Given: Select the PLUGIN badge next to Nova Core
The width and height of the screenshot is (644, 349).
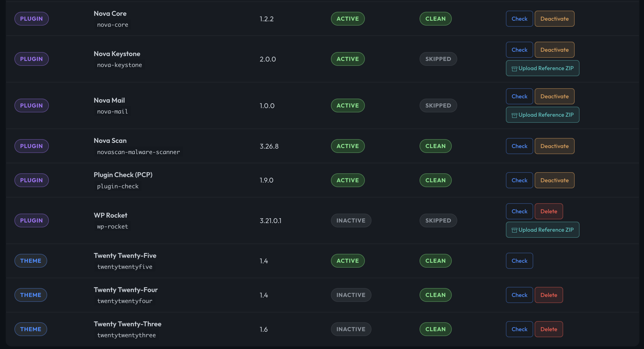Looking at the screenshot, I should [x=31, y=18].
